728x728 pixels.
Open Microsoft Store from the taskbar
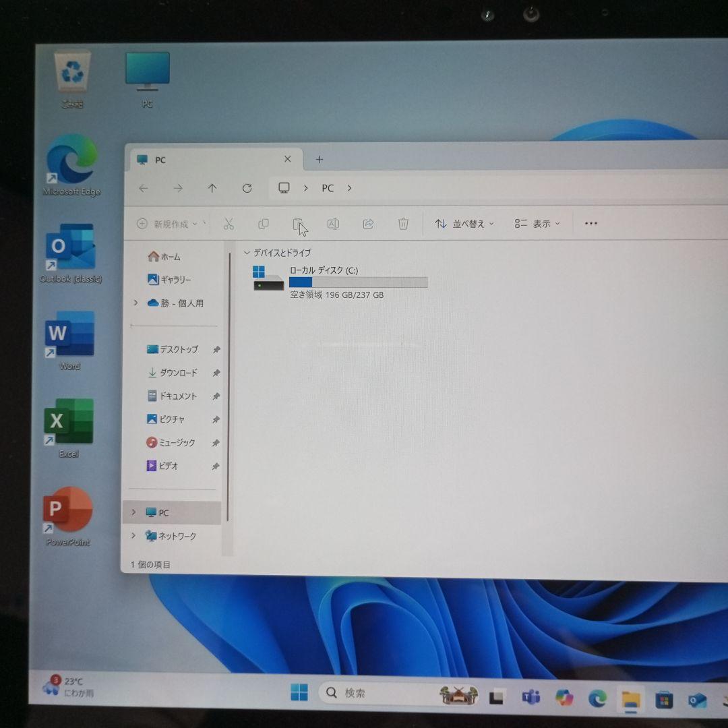(664, 700)
